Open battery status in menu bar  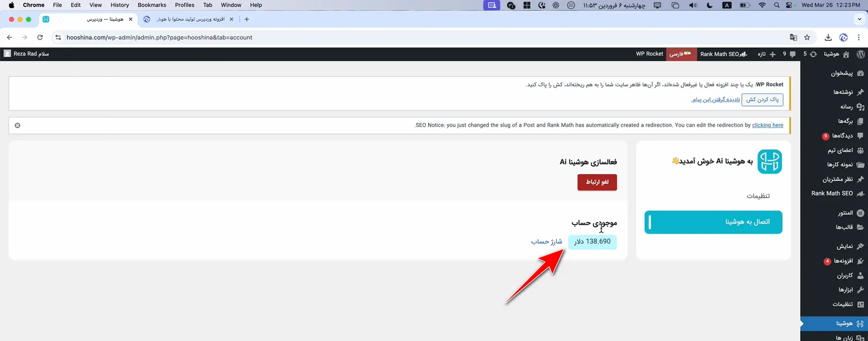click(745, 5)
